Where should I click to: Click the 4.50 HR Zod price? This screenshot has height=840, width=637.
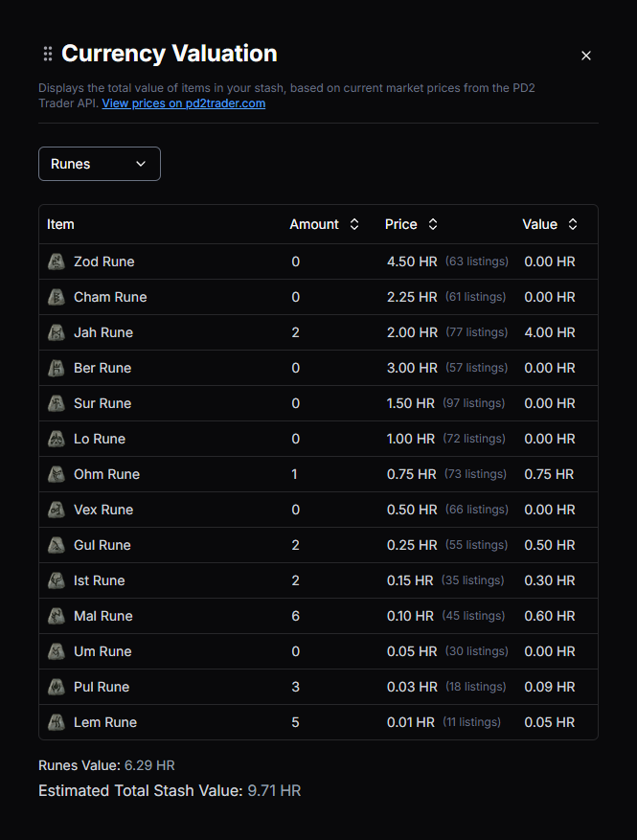tap(412, 261)
